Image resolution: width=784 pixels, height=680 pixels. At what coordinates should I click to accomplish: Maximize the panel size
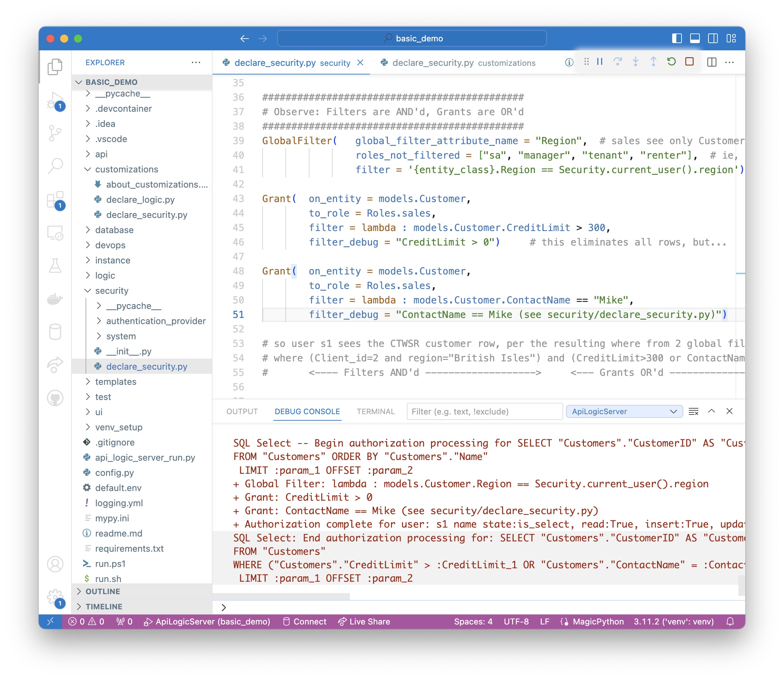point(712,411)
